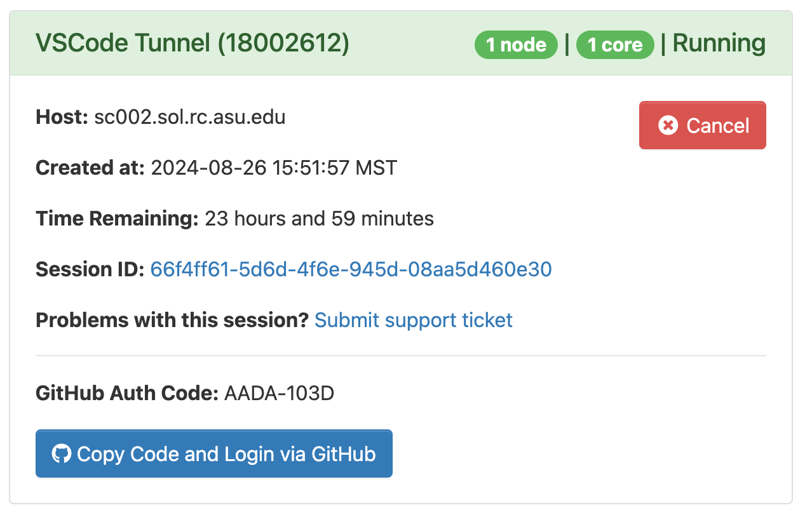This screenshot has height=517, width=812.
Task: Select the host name sc002.sol.rc.asu.edu
Action: pos(189,117)
